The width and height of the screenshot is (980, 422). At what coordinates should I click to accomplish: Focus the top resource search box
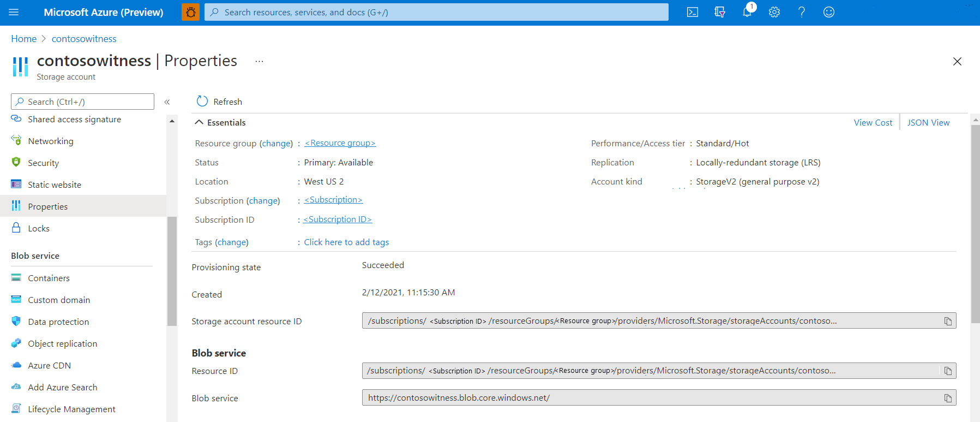[x=436, y=12]
